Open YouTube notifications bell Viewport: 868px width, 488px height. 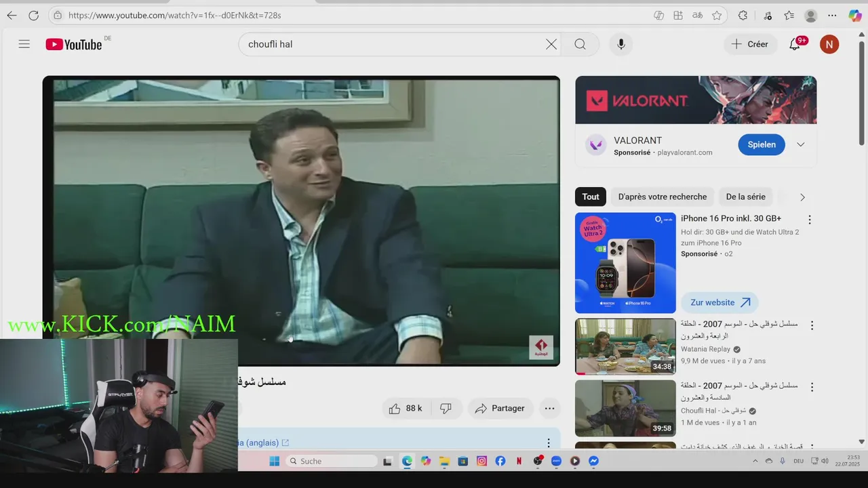point(795,44)
